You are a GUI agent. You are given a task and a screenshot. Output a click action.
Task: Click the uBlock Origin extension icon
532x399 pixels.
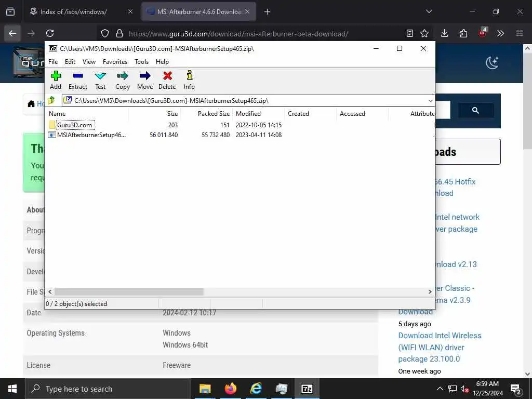pyautogui.click(x=482, y=33)
